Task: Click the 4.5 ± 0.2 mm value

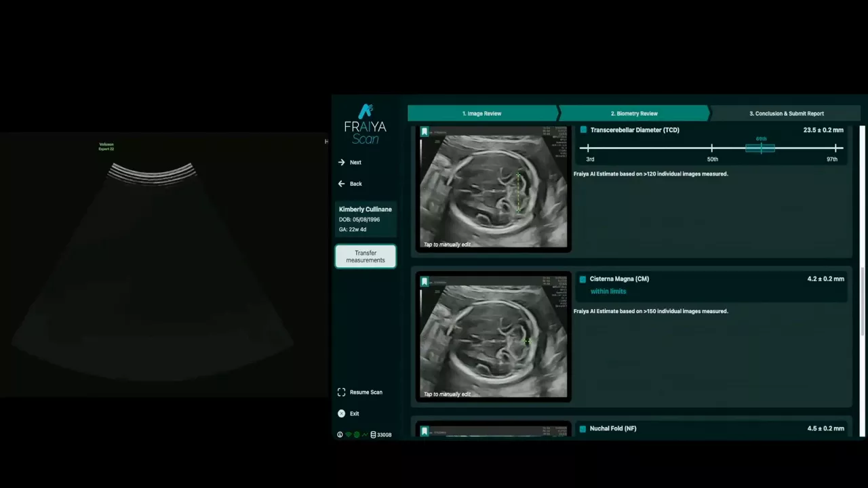Action: 825,429
